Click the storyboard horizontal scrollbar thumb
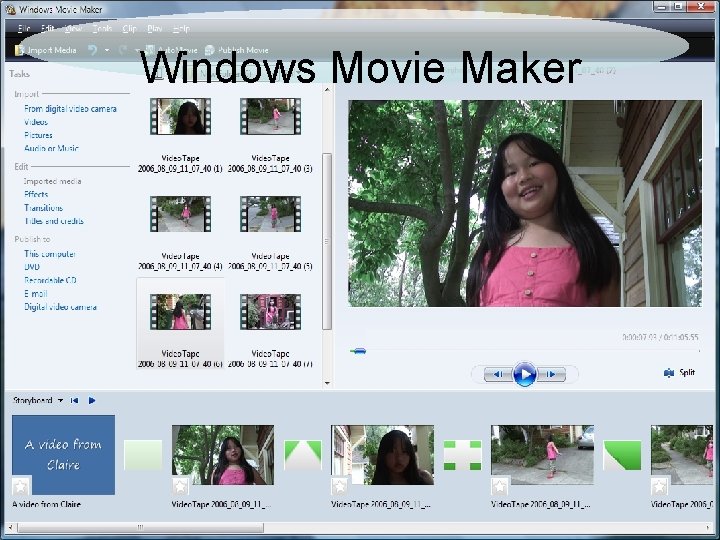720x540 pixels. (x=141, y=527)
